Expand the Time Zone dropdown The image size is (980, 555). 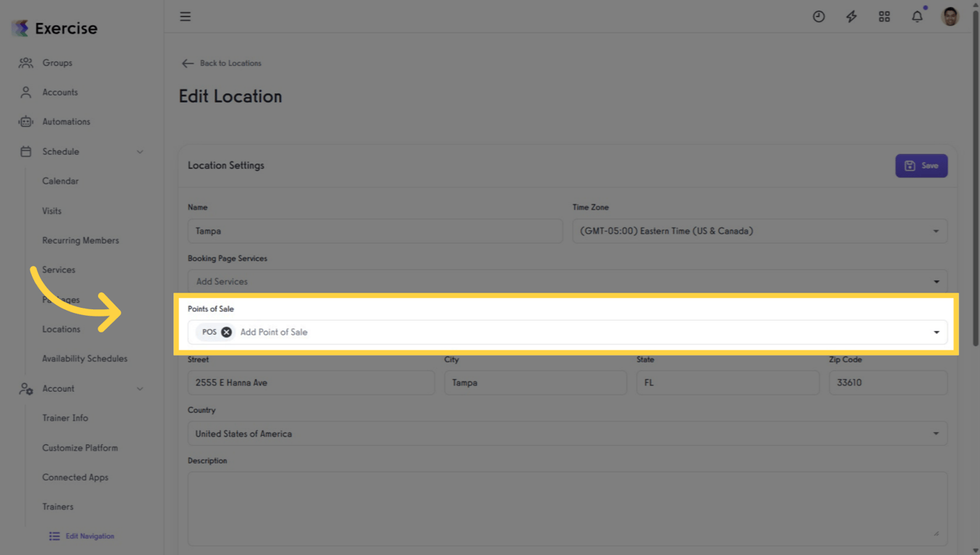(x=935, y=231)
